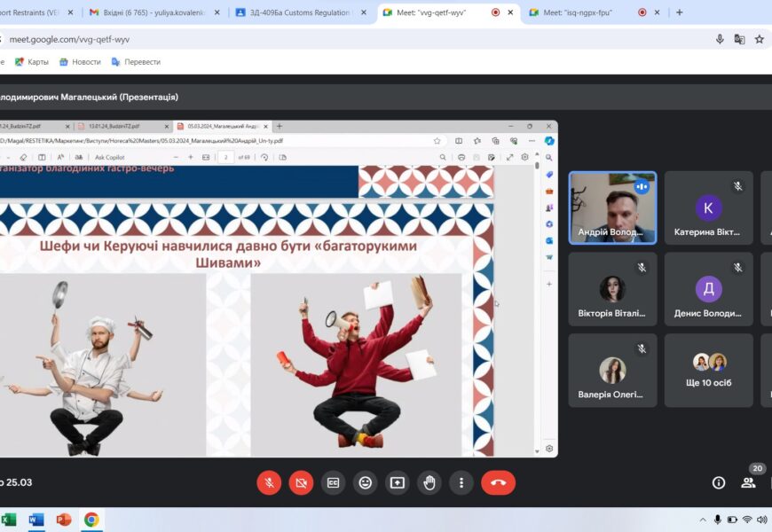Click the present screen button
Image resolution: width=772 pixels, height=532 pixels.
(397, 482)
